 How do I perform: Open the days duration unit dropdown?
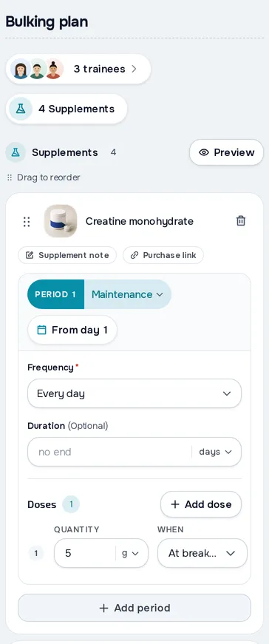pos(216,452)
